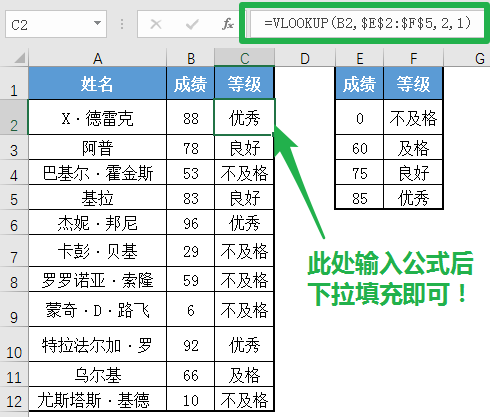Select cell with name 罗罗诺亚·索隆
This screenshot has height=417, width=490.
coord(97,279)
